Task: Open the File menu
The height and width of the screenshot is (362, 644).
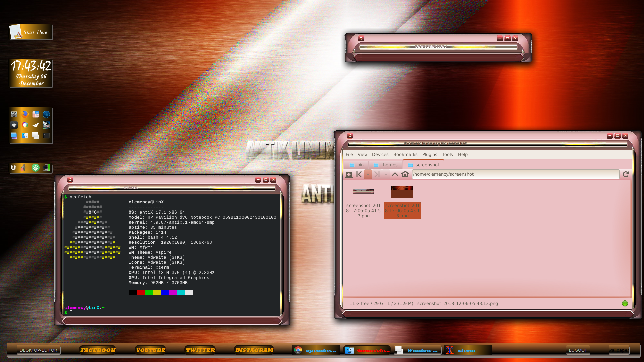Action: coord(349,154)
